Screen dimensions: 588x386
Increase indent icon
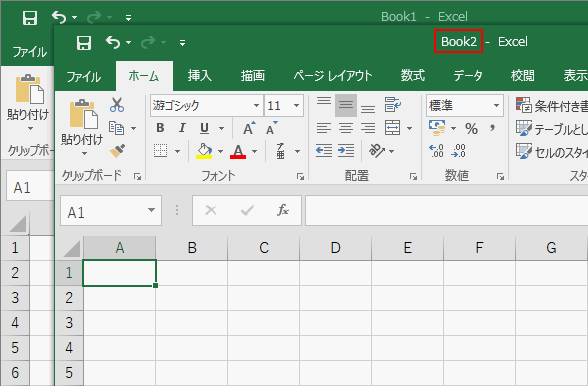coord(346,151)
